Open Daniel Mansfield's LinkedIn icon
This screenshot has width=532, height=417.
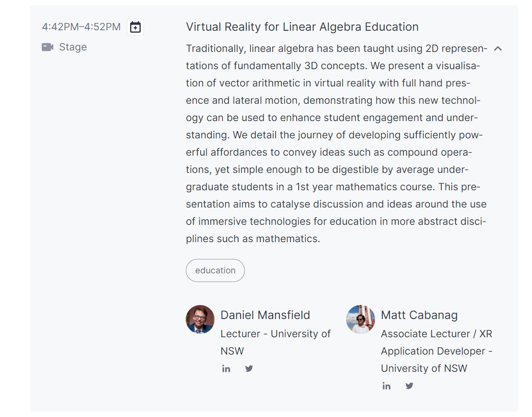click(x=226, y=368)
